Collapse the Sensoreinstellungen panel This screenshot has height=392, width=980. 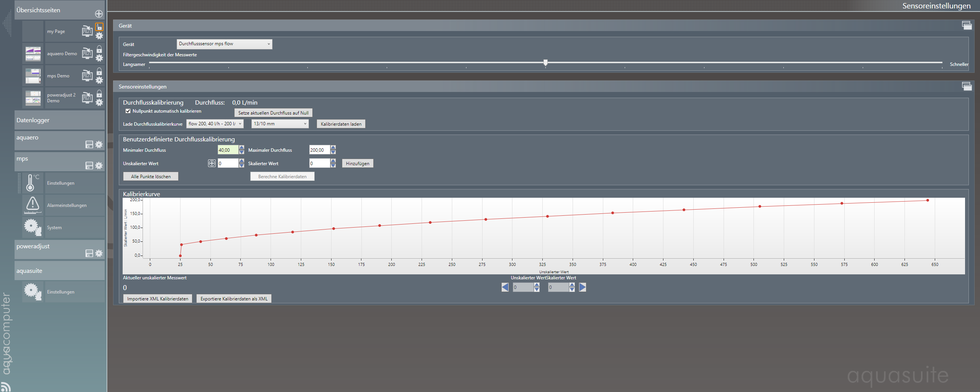pyautogui.click(x=967, y=86)
